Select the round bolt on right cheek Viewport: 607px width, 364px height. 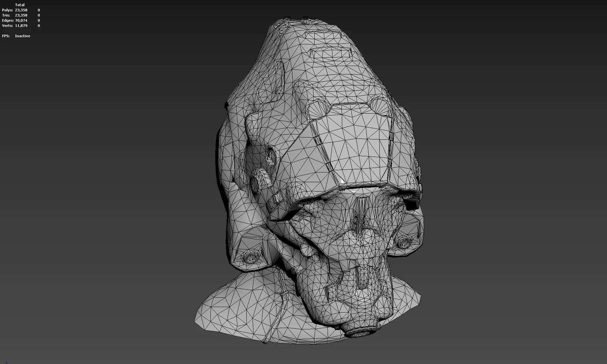point(404,242)
